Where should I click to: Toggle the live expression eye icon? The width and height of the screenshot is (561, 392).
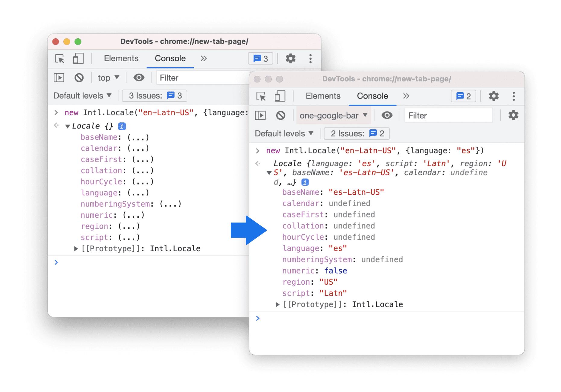[x=139, y=77]
